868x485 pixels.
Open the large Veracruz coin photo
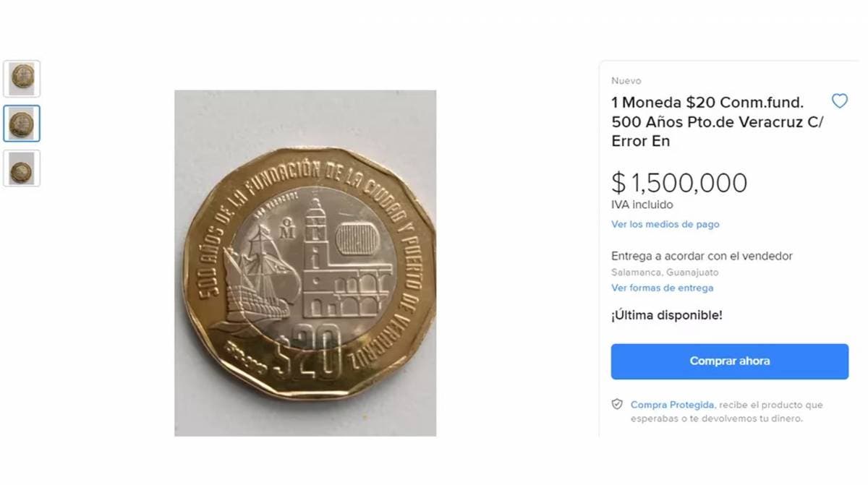tap(305, 263)
